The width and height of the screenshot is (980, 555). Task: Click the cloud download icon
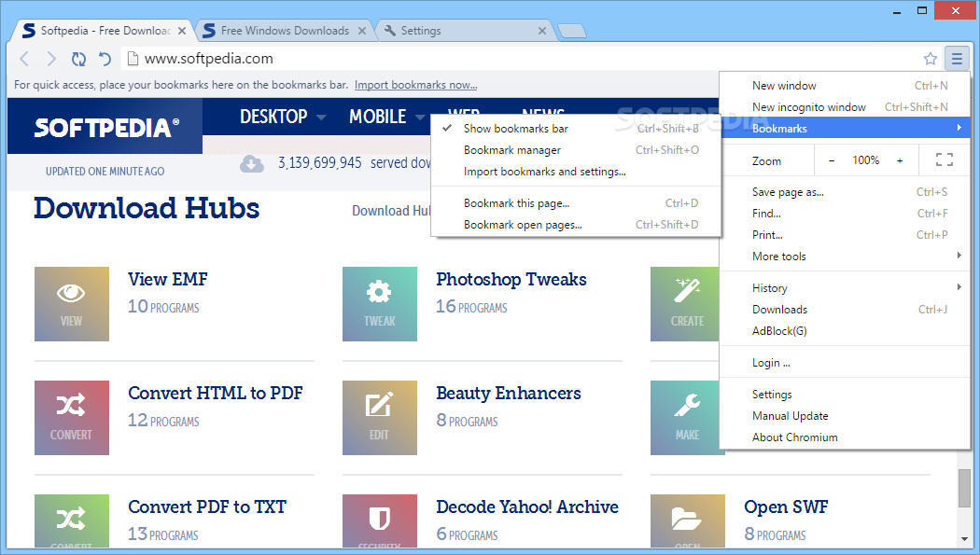[251, 163]
